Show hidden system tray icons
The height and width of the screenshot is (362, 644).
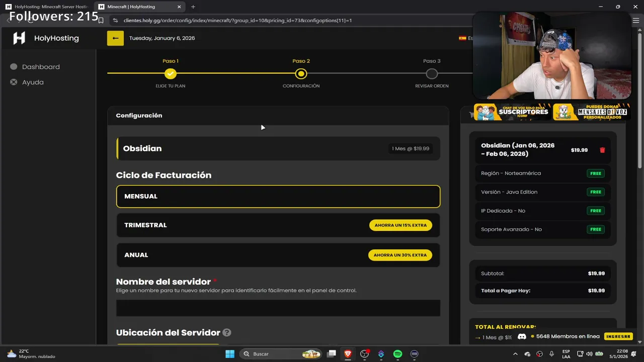click(515, 354)
